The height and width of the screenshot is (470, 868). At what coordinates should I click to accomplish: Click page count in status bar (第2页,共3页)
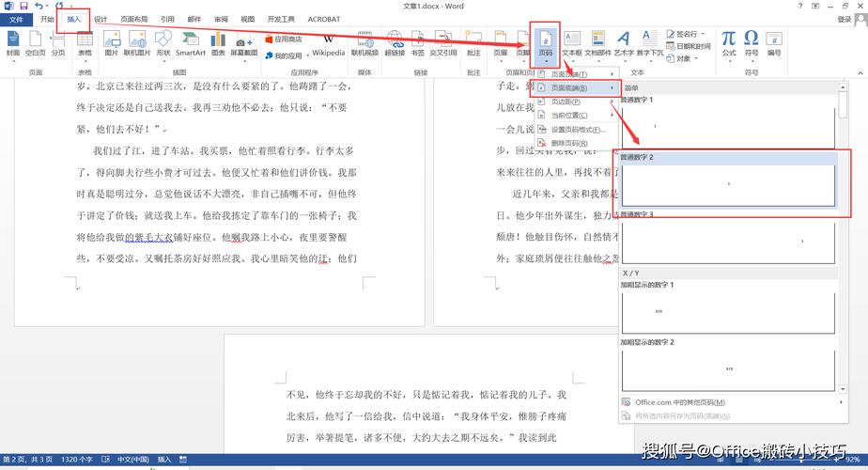pos(27,460)
